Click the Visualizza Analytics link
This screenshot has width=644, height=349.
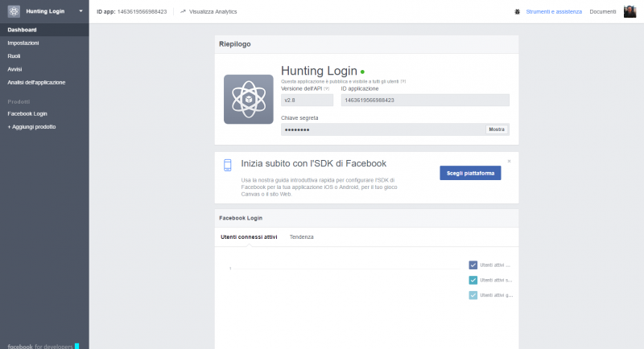213,12
